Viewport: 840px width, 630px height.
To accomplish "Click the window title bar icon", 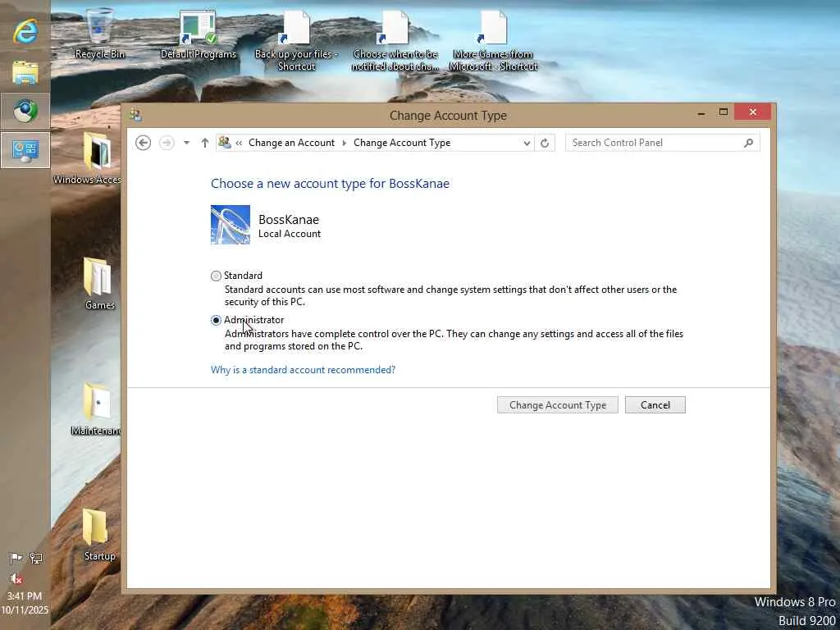I will [135, 115].
